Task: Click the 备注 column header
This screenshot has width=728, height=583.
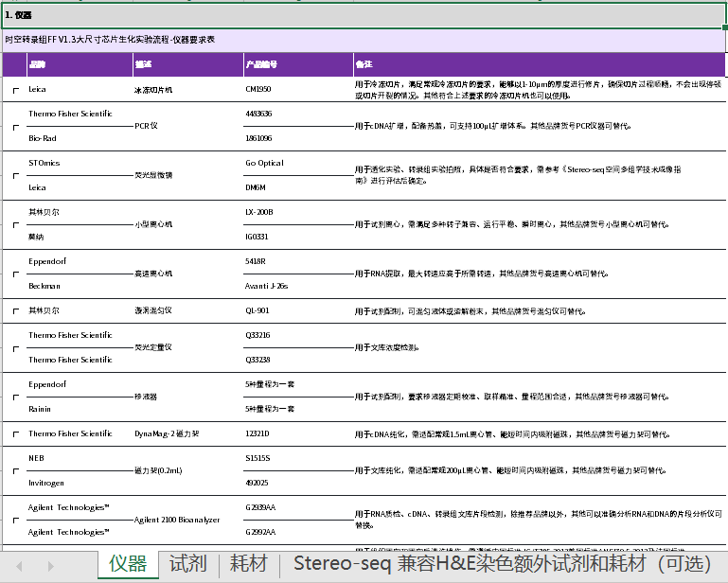Action: [539, 64]
